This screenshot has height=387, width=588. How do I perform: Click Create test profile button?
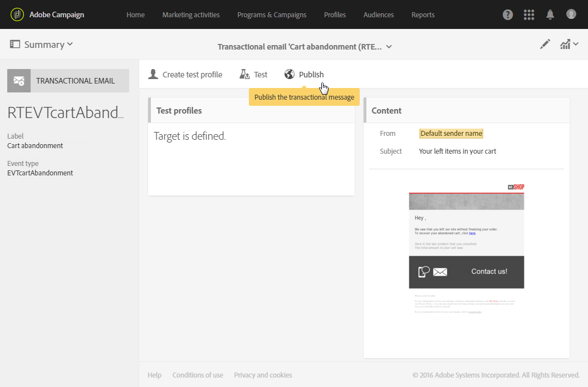(x=185, y=74)
